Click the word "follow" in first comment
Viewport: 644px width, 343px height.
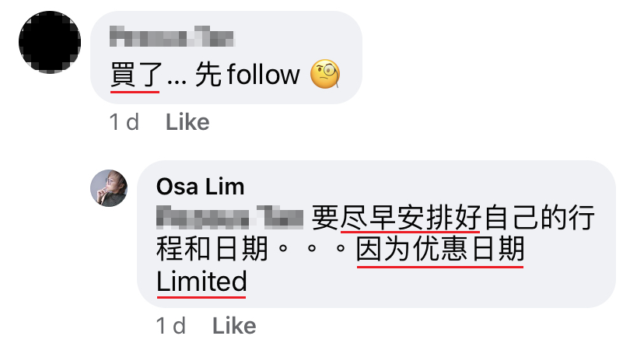coord(263,75)
